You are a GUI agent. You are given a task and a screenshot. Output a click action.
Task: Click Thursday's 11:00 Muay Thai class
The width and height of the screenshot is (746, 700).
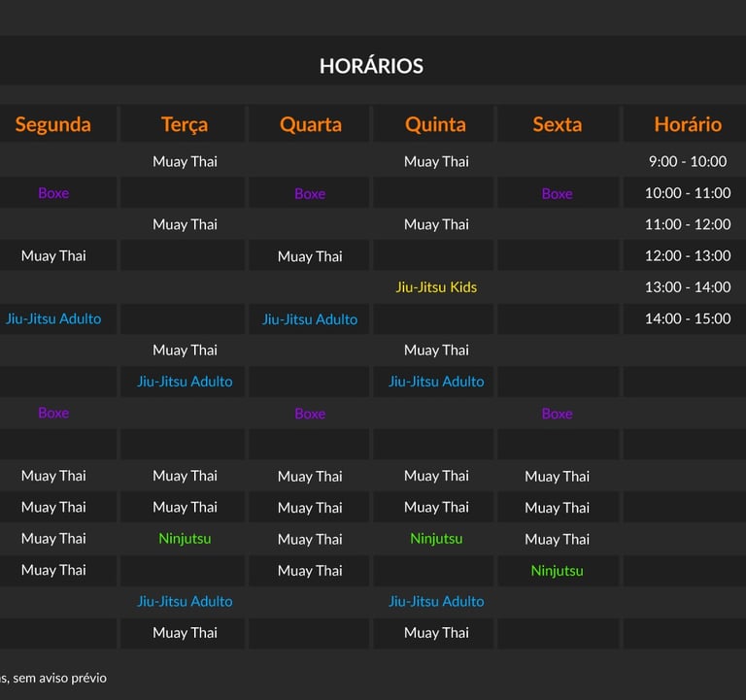coord(436,224)
